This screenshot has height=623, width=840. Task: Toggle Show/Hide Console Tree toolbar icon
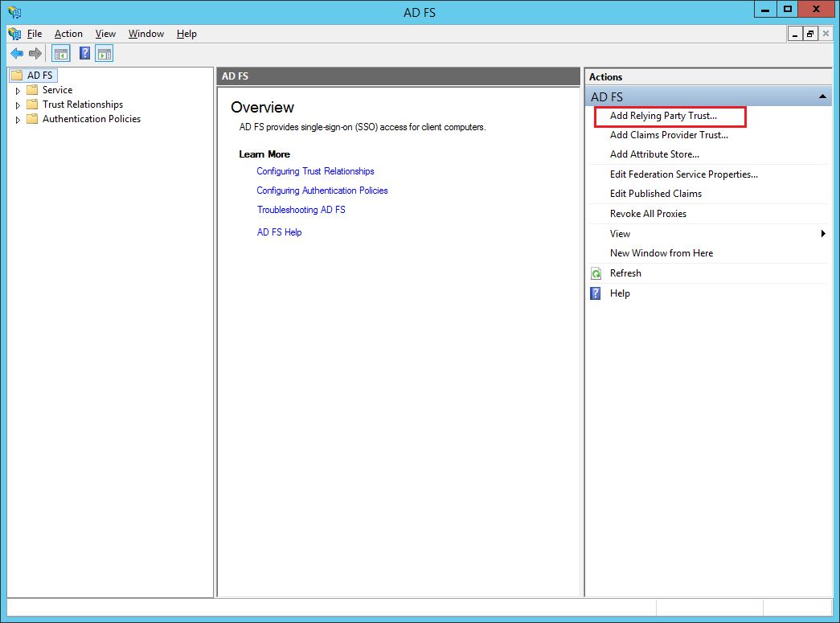point(61,53)
